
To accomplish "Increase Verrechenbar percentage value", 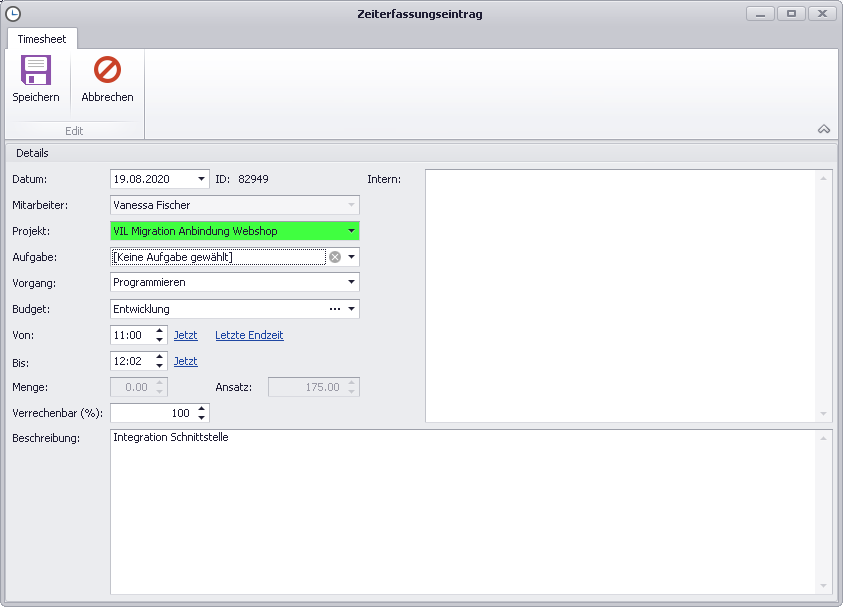I will coord(202,408).
